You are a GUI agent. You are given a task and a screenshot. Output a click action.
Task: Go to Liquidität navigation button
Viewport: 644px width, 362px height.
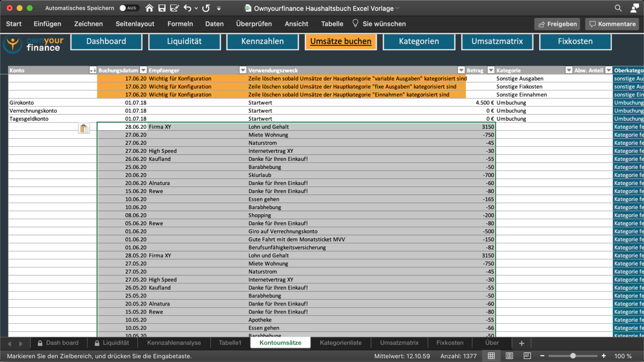(x=184, y=41)
